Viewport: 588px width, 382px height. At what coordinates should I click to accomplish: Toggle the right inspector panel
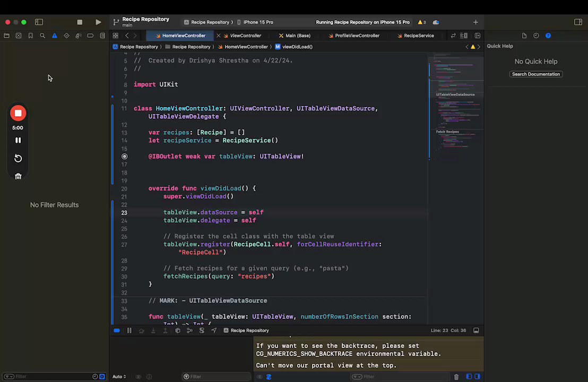coord(578,22)
